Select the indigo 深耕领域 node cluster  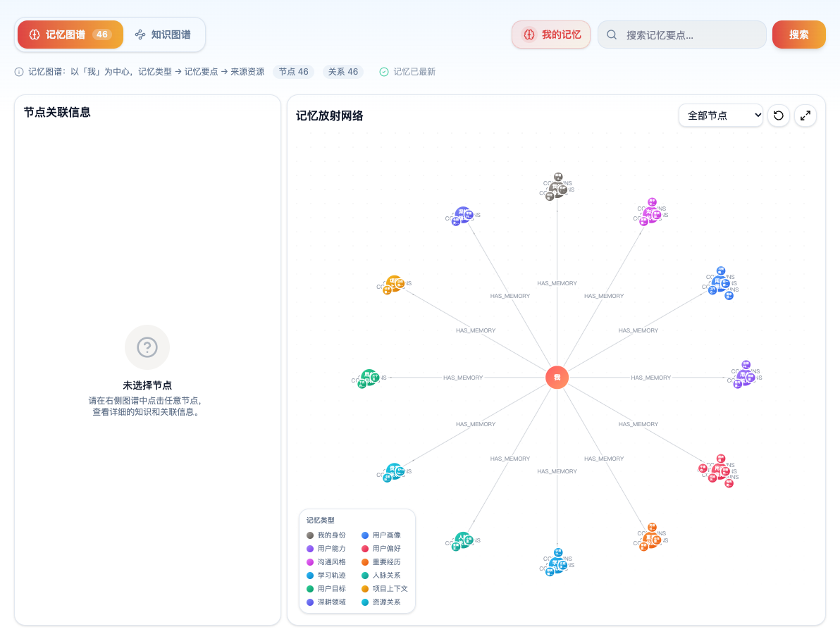tap(462, 216)
